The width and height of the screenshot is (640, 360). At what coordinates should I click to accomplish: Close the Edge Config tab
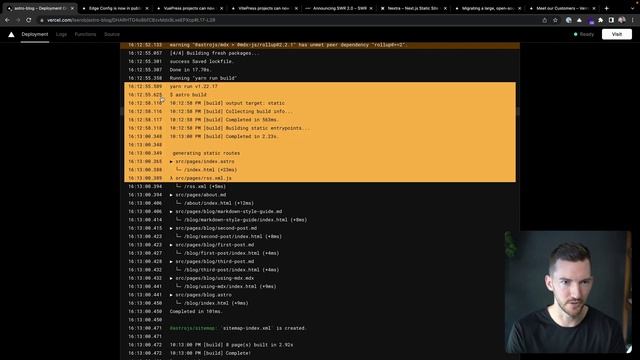[147, 8]
